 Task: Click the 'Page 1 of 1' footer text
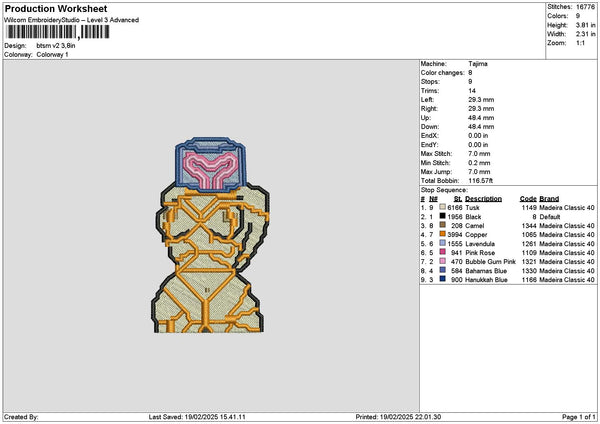click(579, 417)
